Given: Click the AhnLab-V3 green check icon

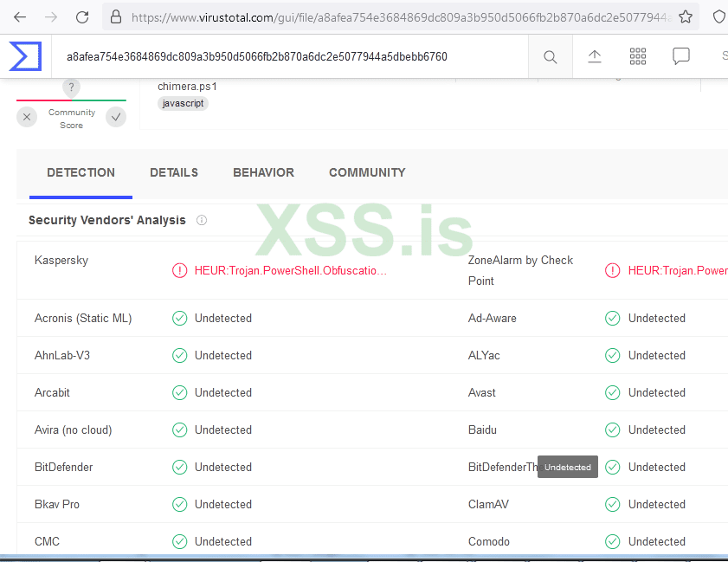Looking at the screenshot, I should click(x=180, y=355).
